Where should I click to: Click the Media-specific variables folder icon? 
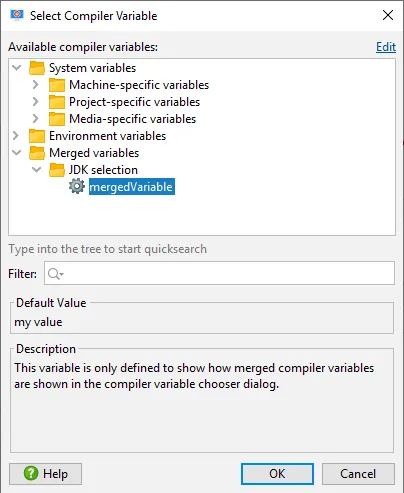(57, 119)
